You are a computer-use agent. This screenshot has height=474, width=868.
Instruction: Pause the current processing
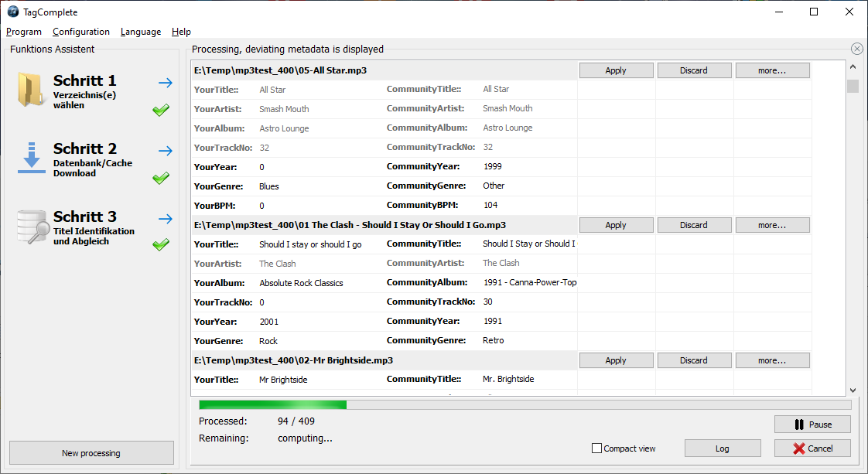pyautogui.click(x=812, y=425)
